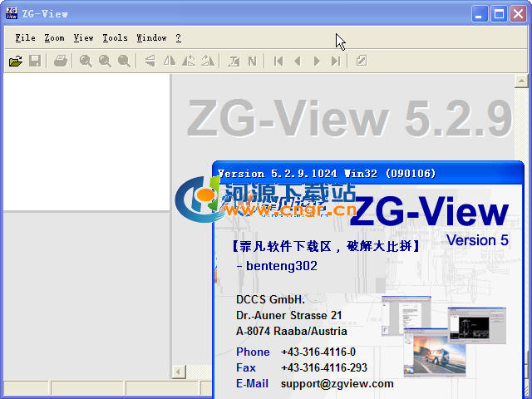This screenshot has width=532, height=399.
Task: Open the Window menu
Action: click(x=151, y=37)
